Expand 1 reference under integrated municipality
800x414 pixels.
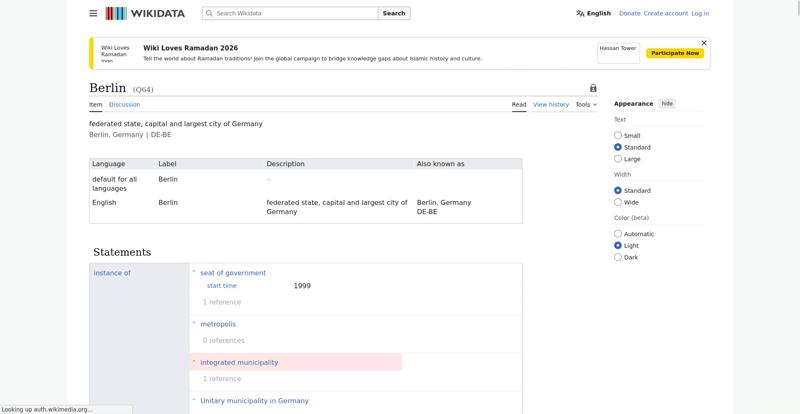221,379
